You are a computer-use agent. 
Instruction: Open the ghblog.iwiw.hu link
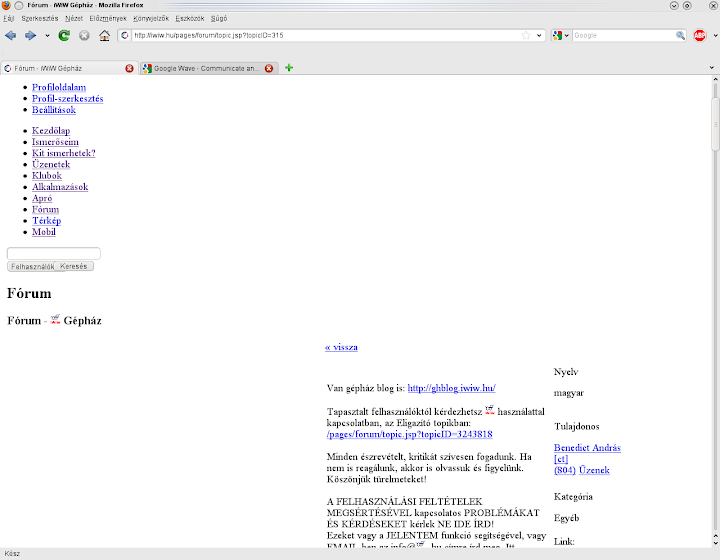coord(451,388)
